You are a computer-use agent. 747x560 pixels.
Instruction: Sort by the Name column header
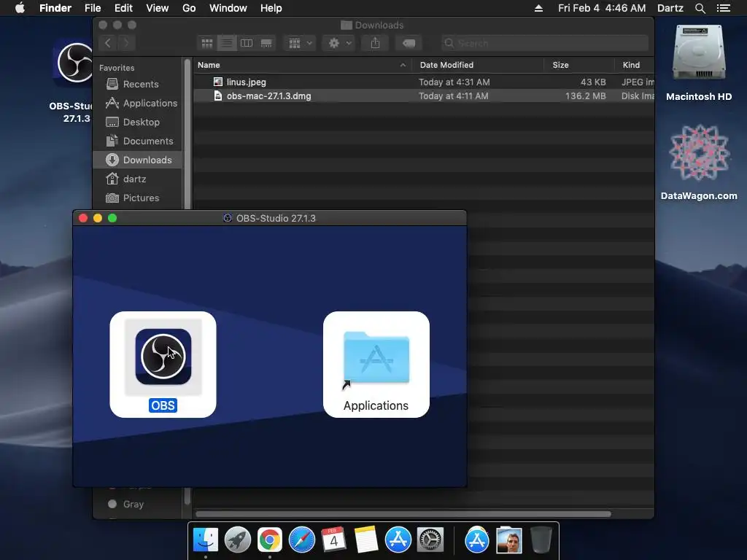click(302, 65)
